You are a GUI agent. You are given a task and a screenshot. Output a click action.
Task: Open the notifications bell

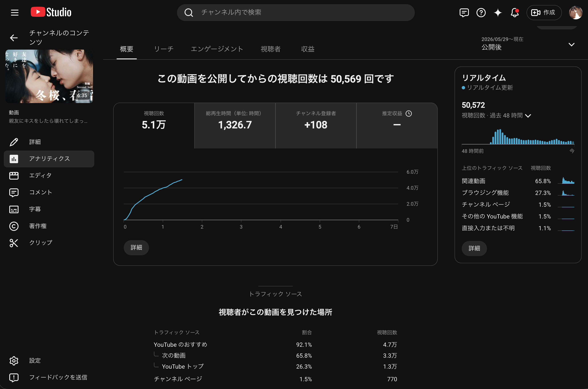[515, 12]
